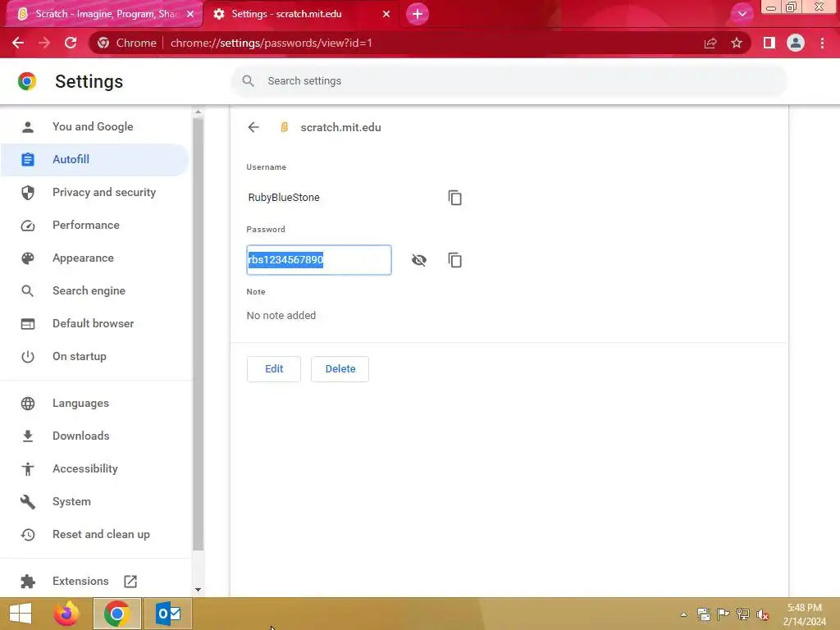Show hidden system tray icons
Screen dimensions: 840x630
(683, 614)
